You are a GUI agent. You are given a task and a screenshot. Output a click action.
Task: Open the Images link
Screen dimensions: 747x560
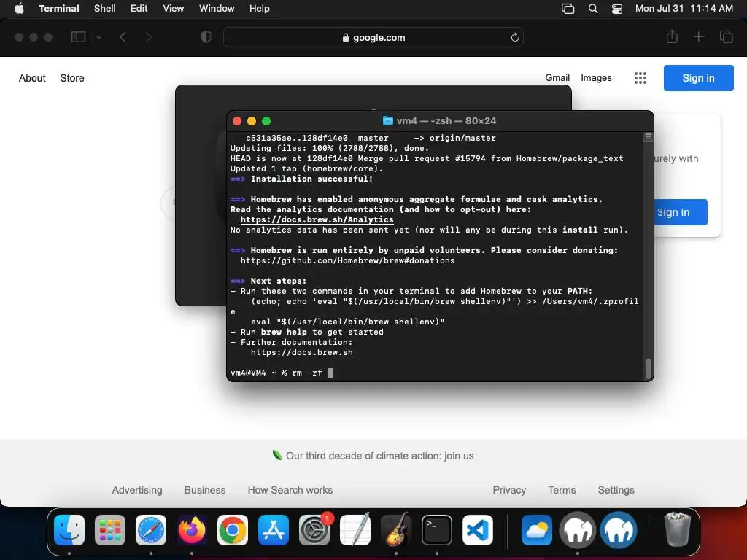tap(596, 78)
